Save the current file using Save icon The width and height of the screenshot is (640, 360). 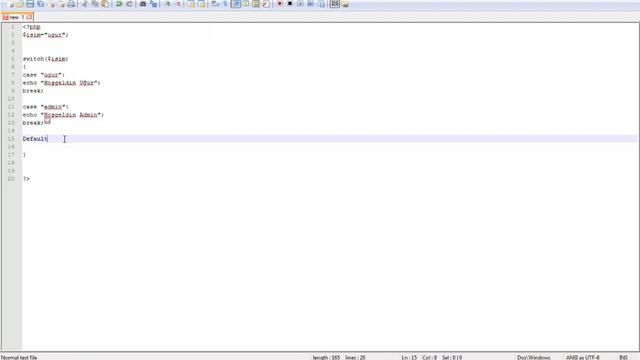point(30,4)
